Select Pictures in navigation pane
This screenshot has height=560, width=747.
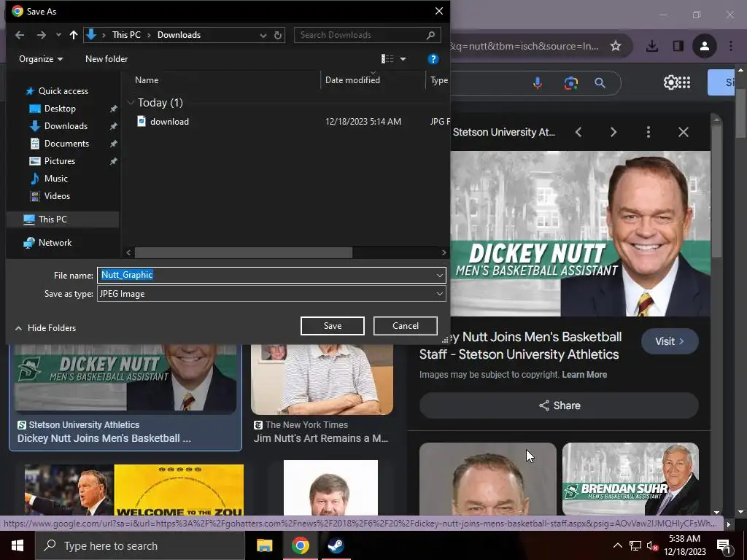point(60,161)
